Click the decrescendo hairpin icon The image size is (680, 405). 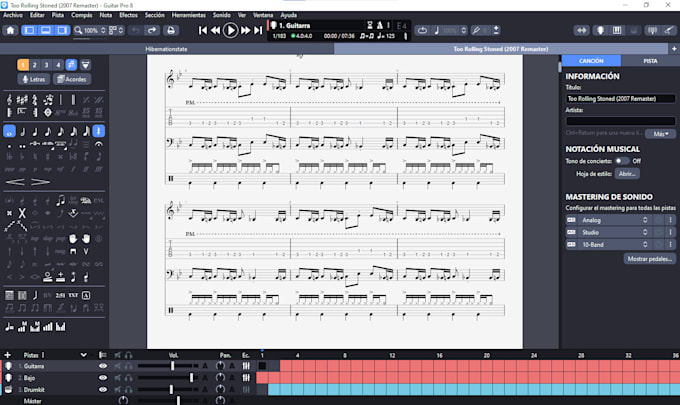pos(40,182)
